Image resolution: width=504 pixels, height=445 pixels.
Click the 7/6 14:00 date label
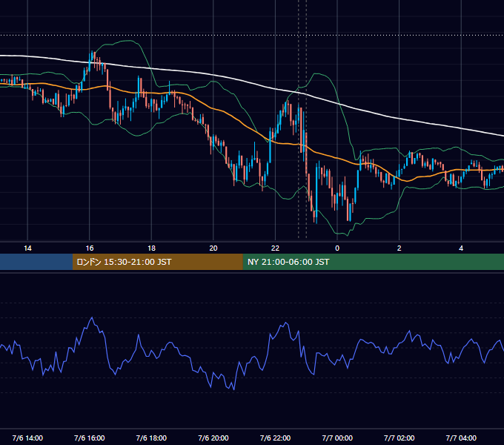coord(27,438)
